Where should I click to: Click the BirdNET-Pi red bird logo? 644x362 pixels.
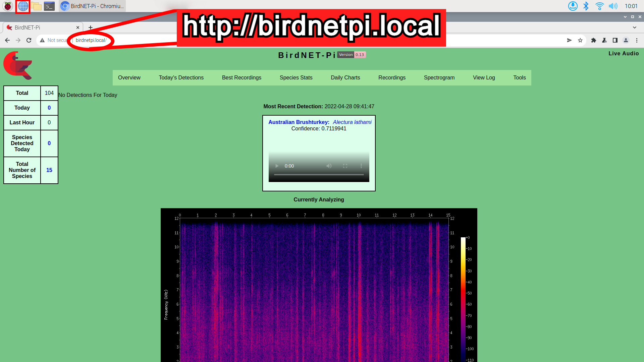pyautogui.click(x=17, y=65)
